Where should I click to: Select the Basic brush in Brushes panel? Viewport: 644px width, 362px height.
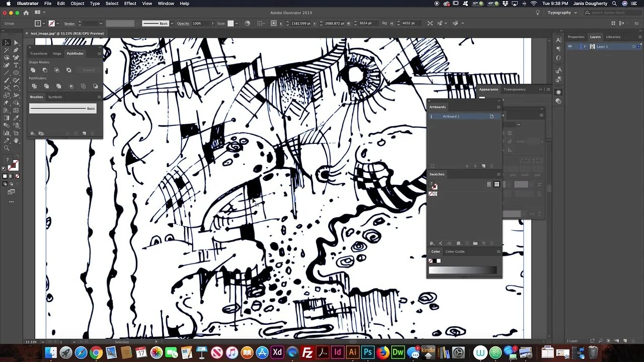63,109
